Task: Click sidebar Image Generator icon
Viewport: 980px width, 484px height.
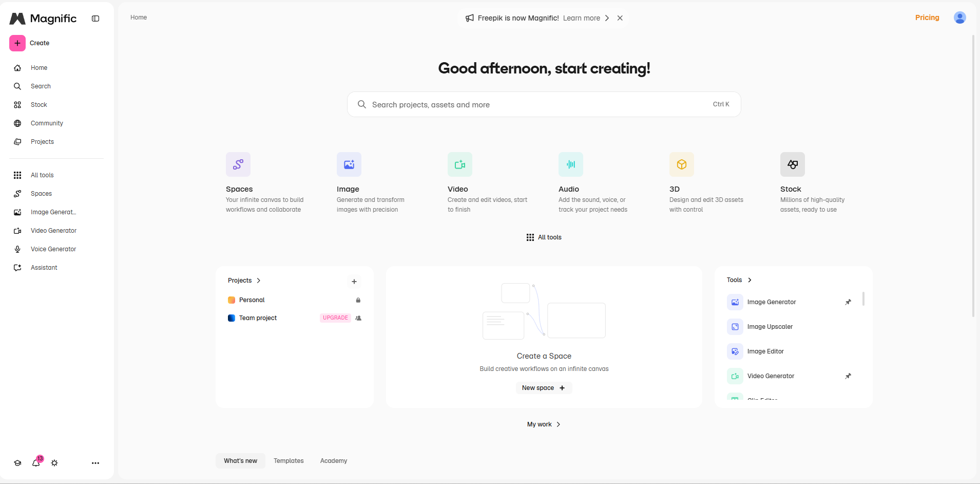Action: (17, 212)
